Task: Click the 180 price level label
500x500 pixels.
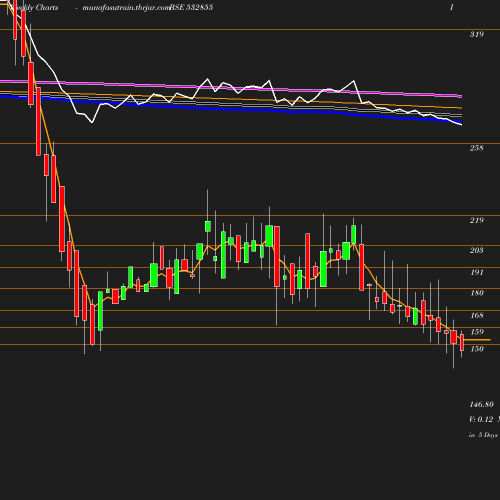Action: 477,293
